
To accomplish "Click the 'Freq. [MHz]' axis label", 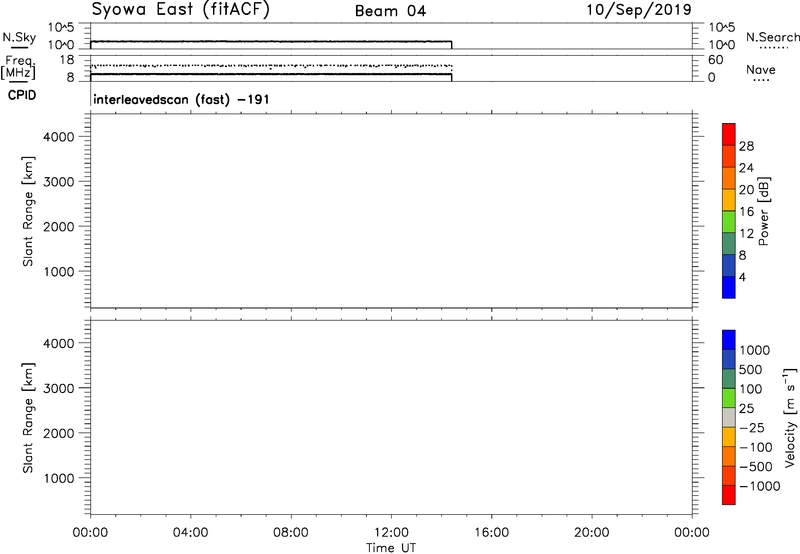I will tap(19, 68).
